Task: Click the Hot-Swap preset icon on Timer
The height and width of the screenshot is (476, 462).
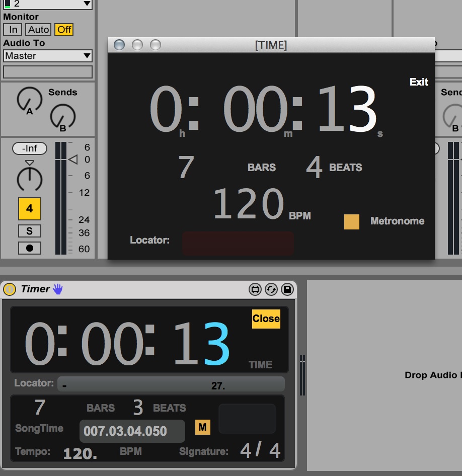Action: (x=271, y=289)
